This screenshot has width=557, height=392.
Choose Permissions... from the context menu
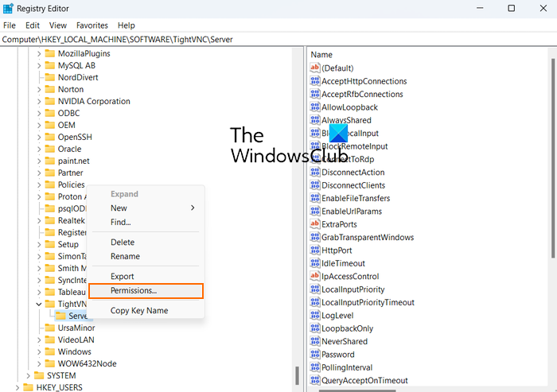coord(146,290)
